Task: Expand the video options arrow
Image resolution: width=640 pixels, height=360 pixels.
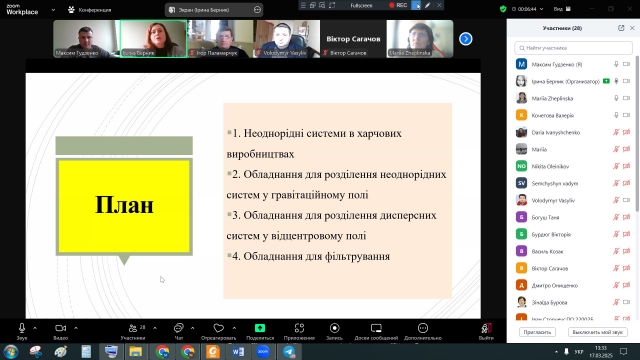Action: pyautogui.click(x=76, y=328)
